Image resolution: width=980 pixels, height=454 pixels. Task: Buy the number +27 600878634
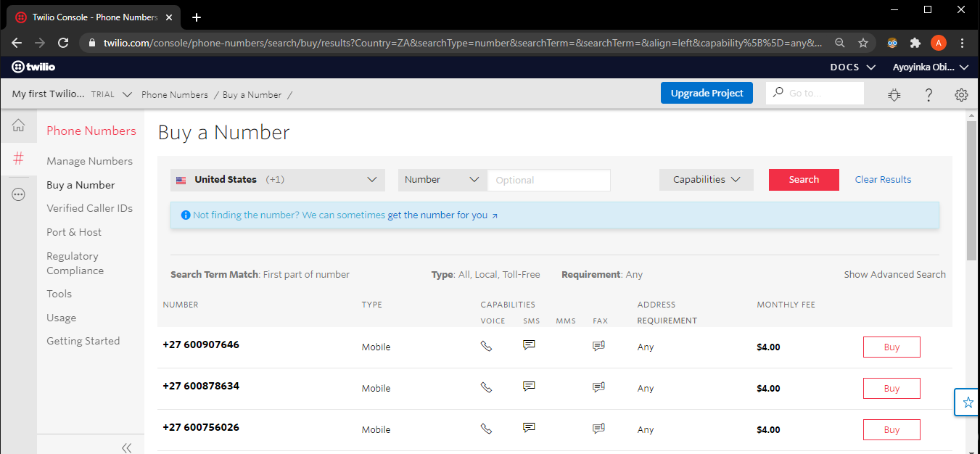pyautogui.click(x=892, y=389)
